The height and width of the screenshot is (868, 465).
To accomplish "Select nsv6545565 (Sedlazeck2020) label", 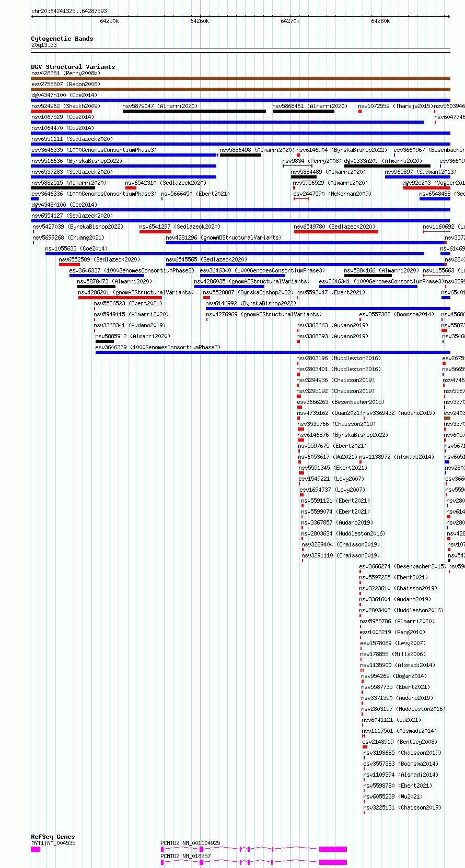I will tap(206, 259).
